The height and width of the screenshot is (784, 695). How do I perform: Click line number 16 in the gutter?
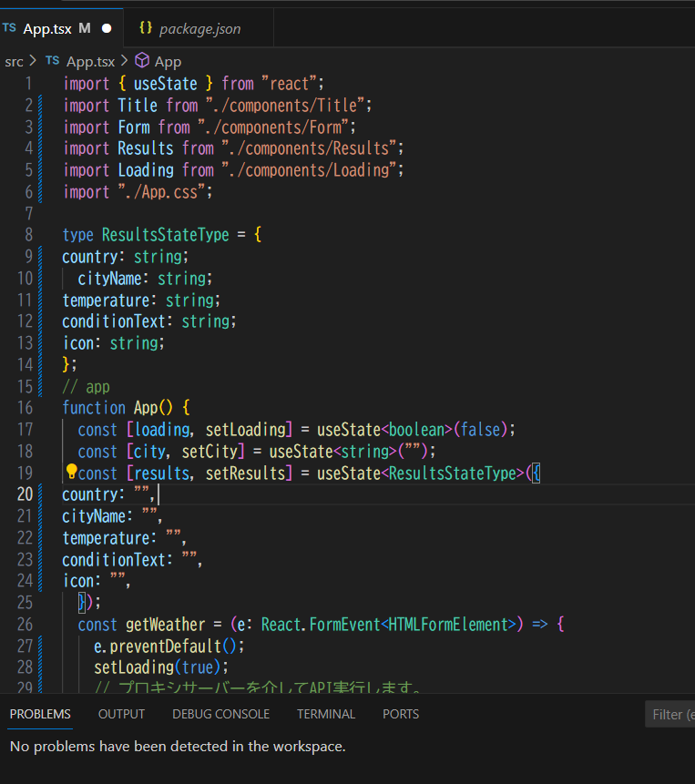pyautogui.click(x=25, y=408)
